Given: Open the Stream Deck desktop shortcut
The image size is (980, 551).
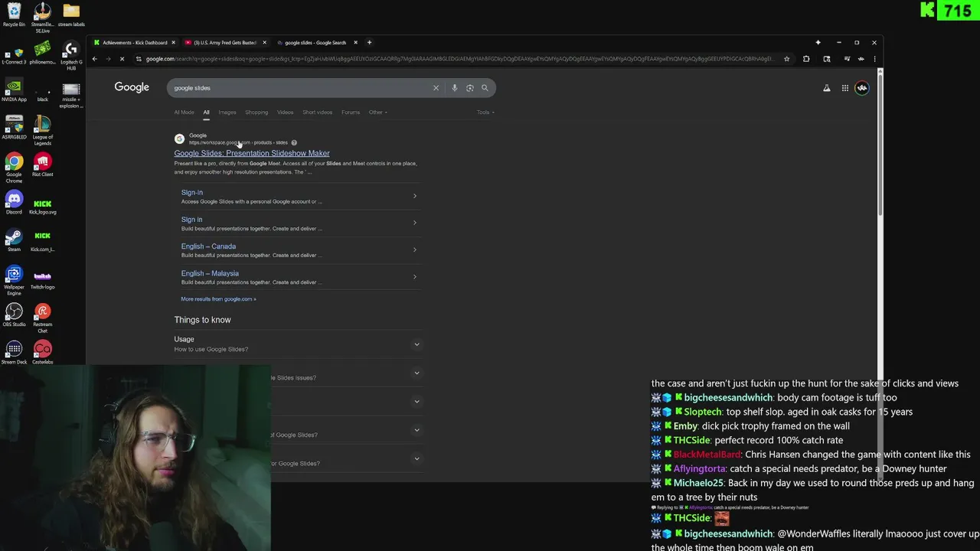Looking at the screenshot, I should coord(14,352).
